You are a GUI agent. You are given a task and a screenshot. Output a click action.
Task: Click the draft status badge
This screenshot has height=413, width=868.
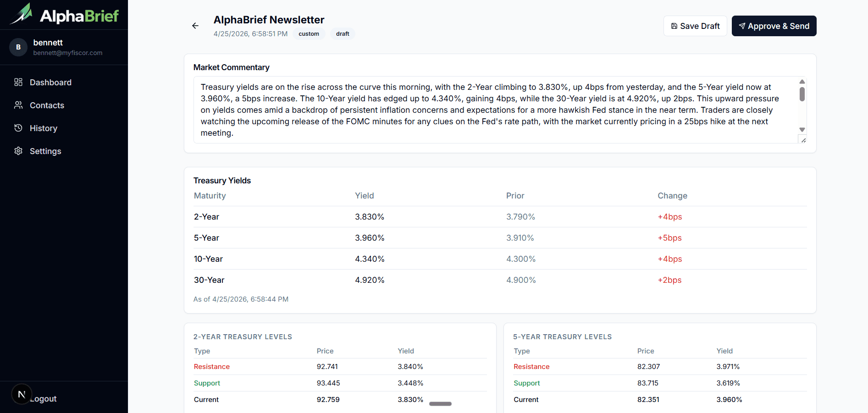coord(343,34)
